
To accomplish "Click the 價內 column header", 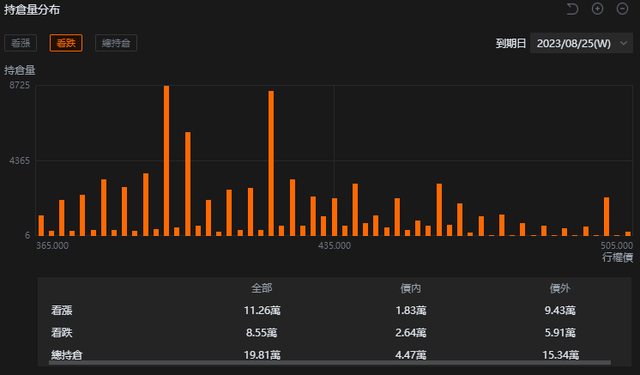I will click(x=411, y=288).
